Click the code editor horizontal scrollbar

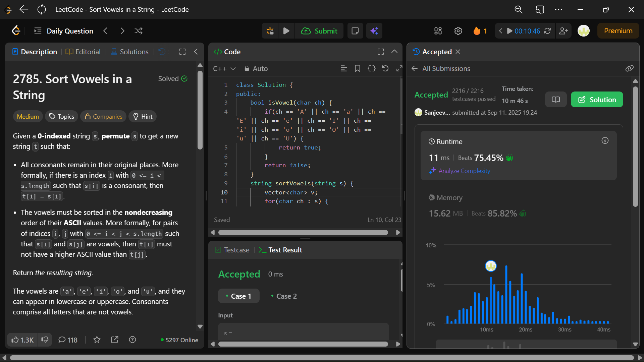303,232
